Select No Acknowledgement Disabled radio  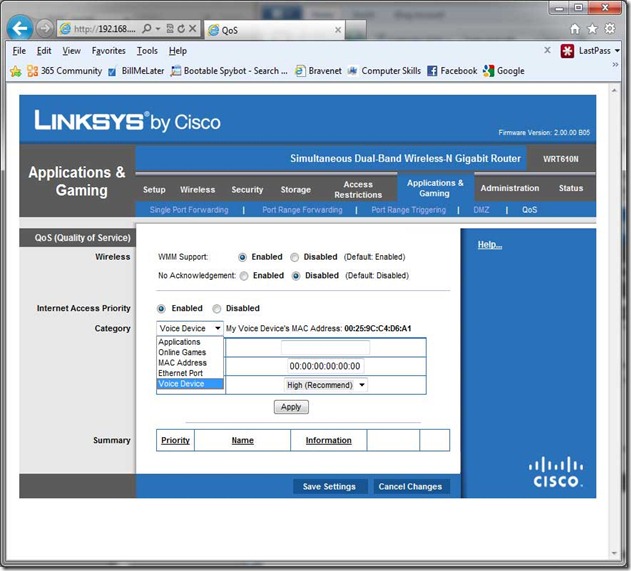tap(296, 276)
